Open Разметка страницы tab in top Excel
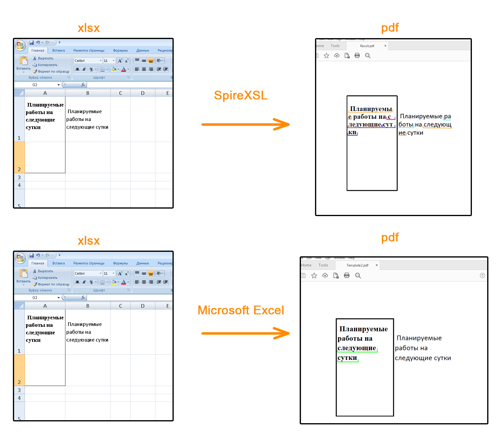This screenshot has width=504, height=446. [x=89, y=50]
